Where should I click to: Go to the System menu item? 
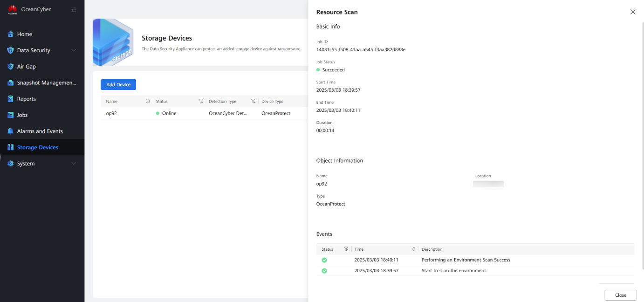(26, 164)
